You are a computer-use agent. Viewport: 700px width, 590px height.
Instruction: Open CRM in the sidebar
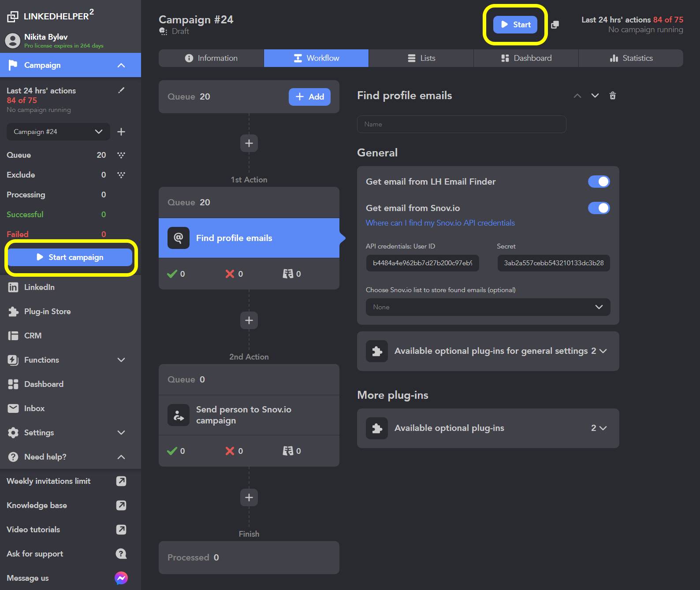pyautogui.click(x=71, y=336)
